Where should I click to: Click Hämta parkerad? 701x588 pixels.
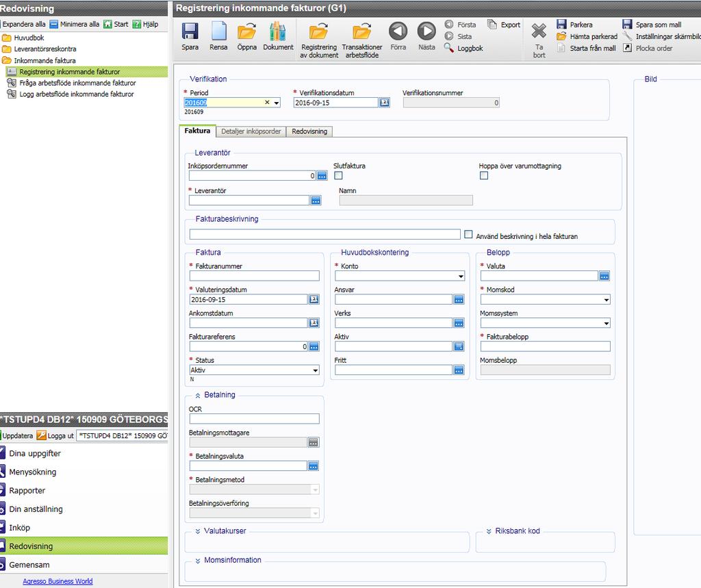[x=587, y=36]
